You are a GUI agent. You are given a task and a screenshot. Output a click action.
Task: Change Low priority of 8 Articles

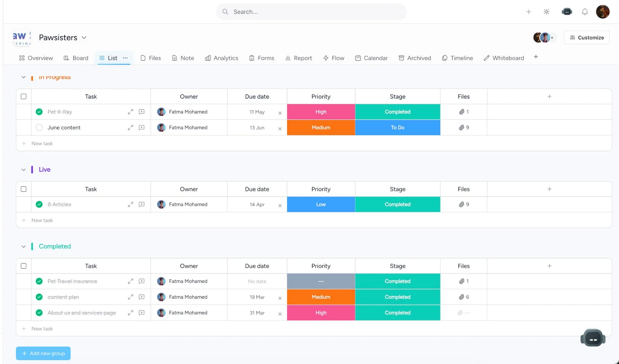point(321,204)
